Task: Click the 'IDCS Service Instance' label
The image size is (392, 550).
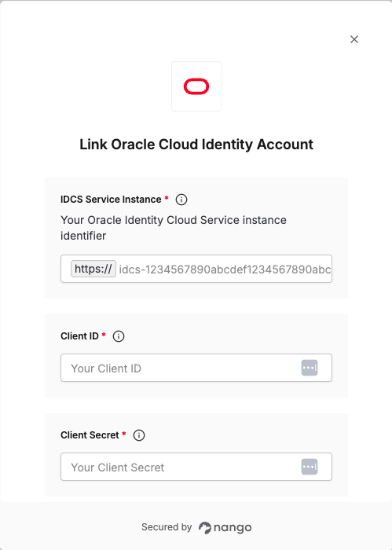Action: tap(111, 200)
